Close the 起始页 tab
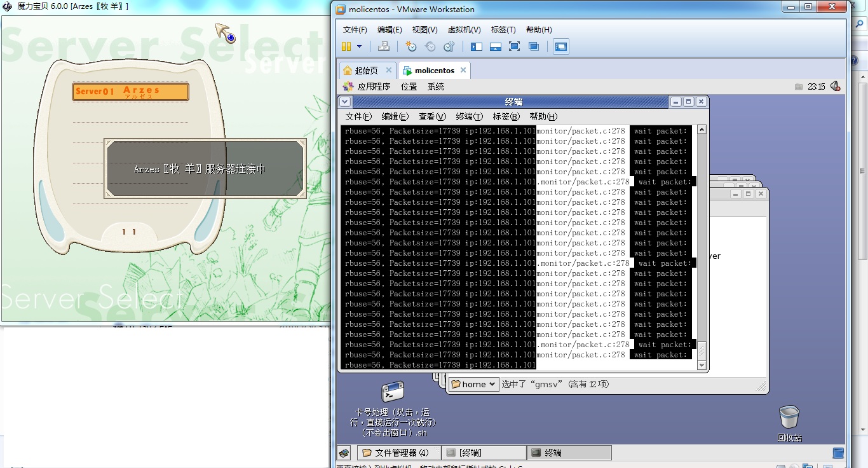Viewport: 868px width, 468px height. pos(389,70)
